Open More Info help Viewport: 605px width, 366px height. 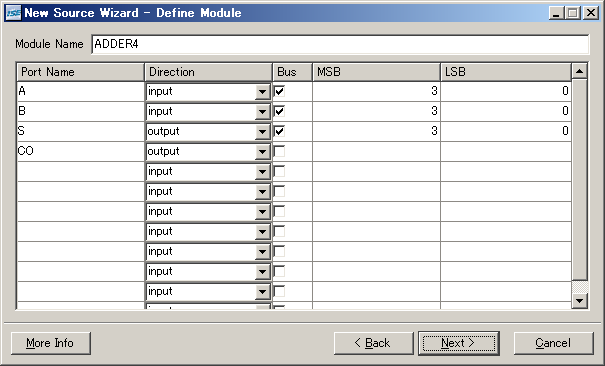point(51,343)
